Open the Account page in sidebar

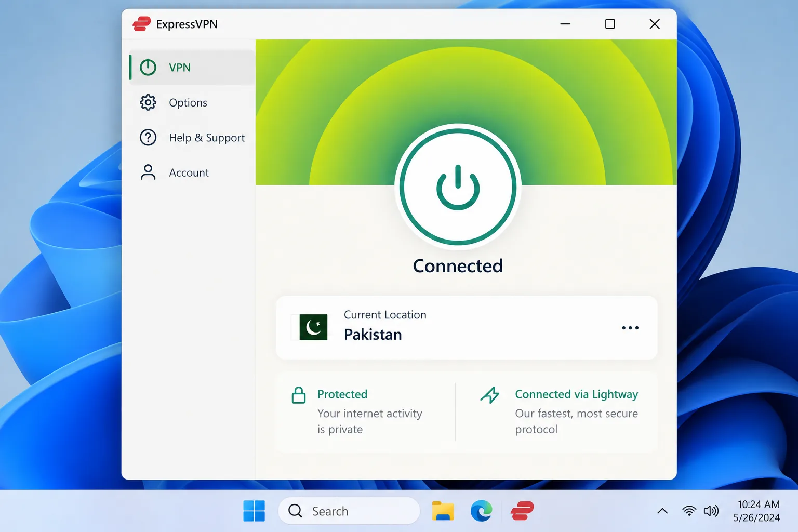[192, 172]
